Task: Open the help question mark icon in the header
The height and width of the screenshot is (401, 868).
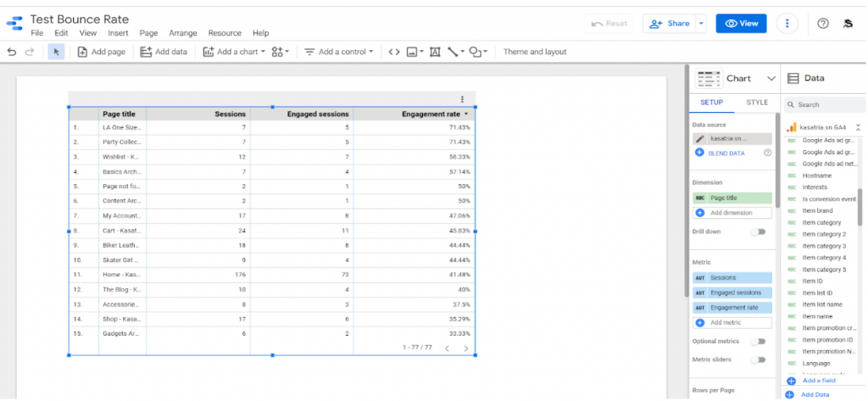Action: pyautogui.click(x=823, y=23)
